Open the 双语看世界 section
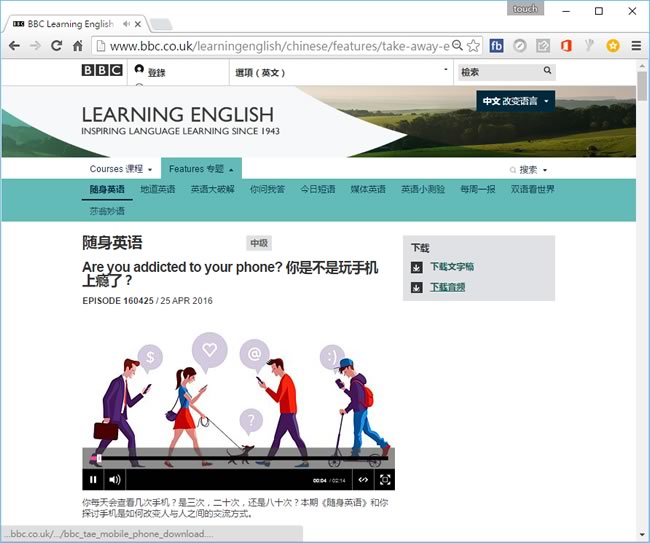 (533, 189)
